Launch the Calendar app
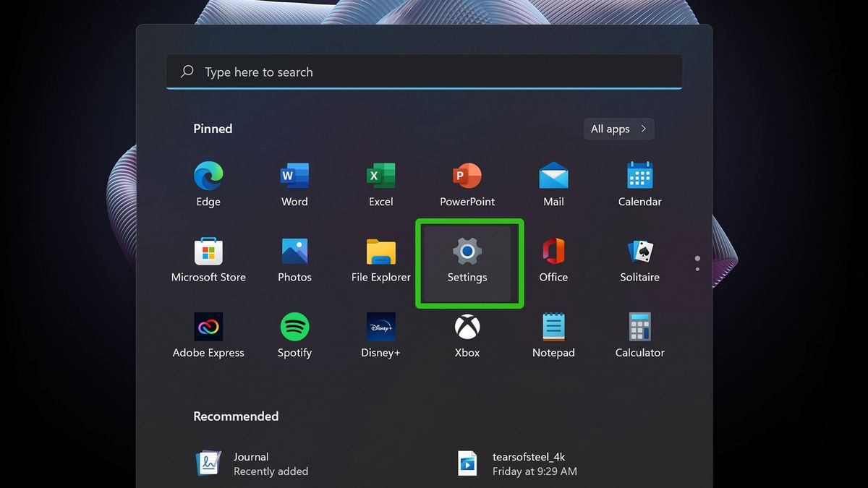868x488 pixels. click(x=639, y=176)
